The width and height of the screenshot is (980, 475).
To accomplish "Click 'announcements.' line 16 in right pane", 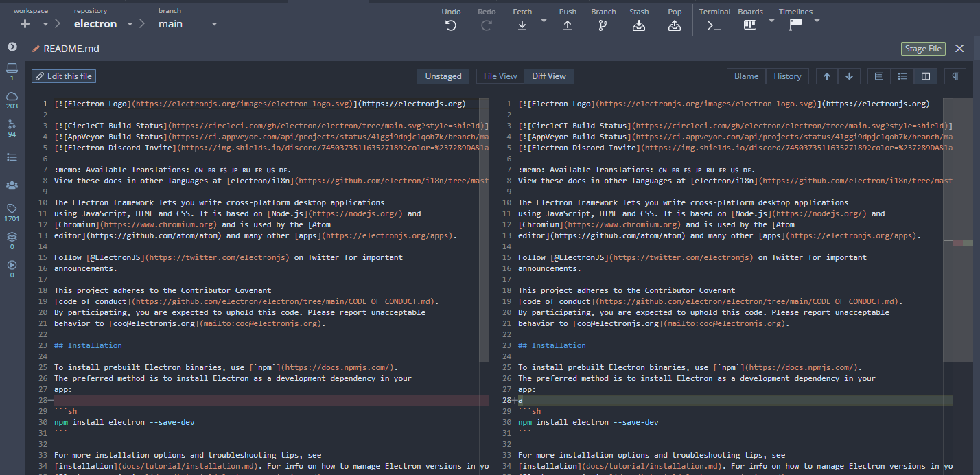I will (550, 268).
